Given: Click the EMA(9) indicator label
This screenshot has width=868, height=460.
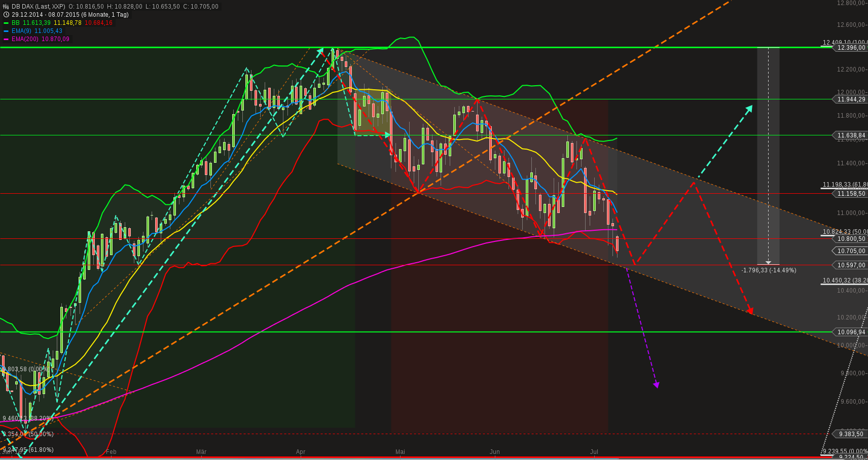Looking at the screenshot, I should (x=21, y=31).
